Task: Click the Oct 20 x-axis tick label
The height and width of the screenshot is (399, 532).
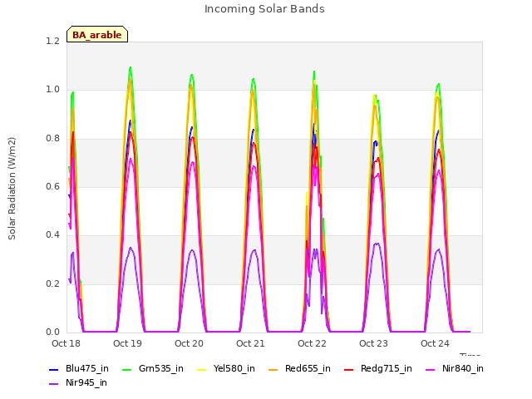Action: point(189,343)
